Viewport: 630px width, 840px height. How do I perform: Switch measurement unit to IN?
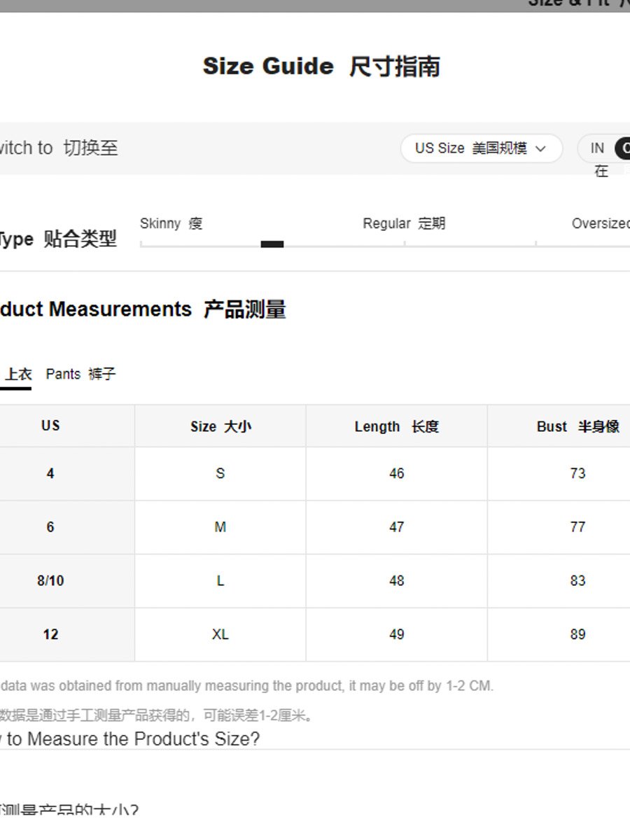[597, 148]
